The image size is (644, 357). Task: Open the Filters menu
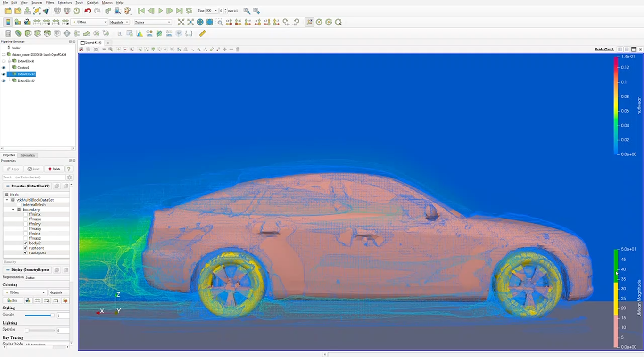pyautogui.click(x=50, y=3)
